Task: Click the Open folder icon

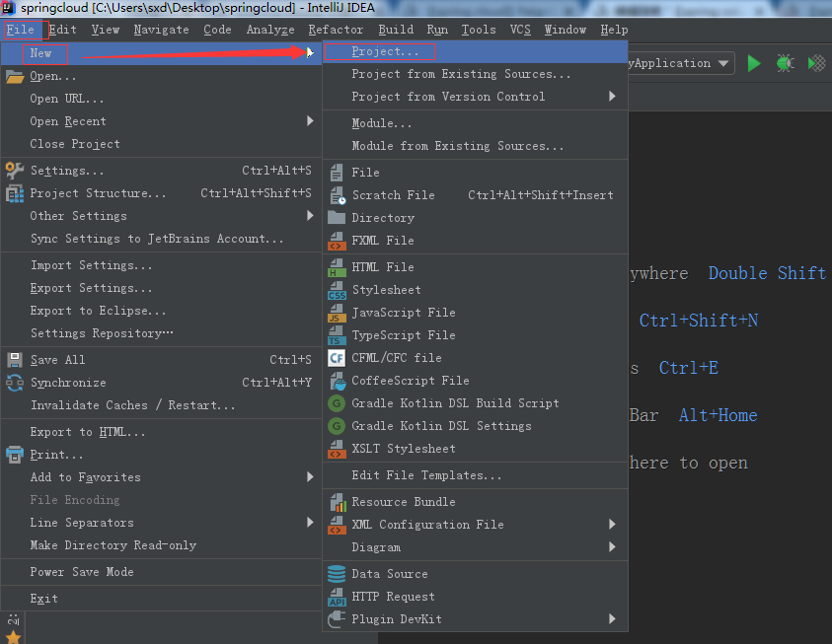Action: click(15, 76)
